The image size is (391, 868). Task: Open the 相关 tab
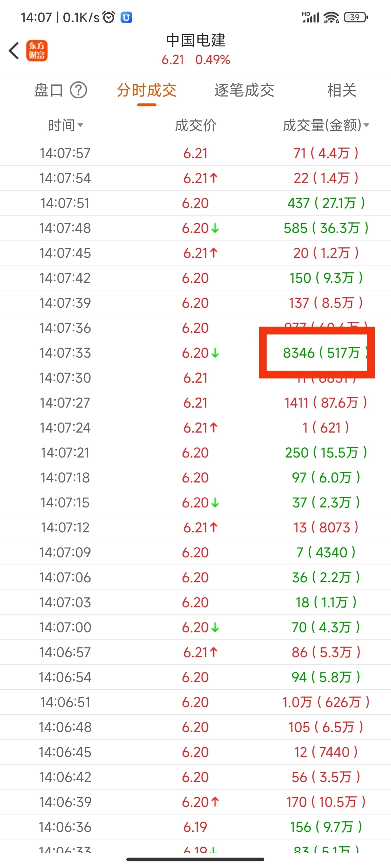click(342, 90)
